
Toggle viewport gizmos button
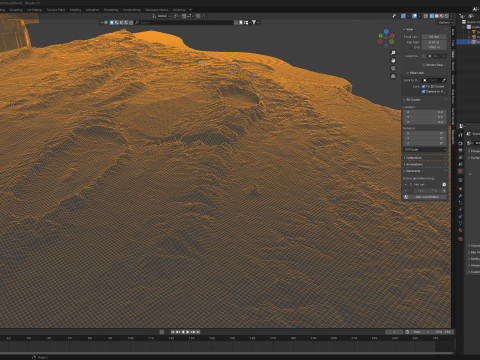(x=403, y=16)
